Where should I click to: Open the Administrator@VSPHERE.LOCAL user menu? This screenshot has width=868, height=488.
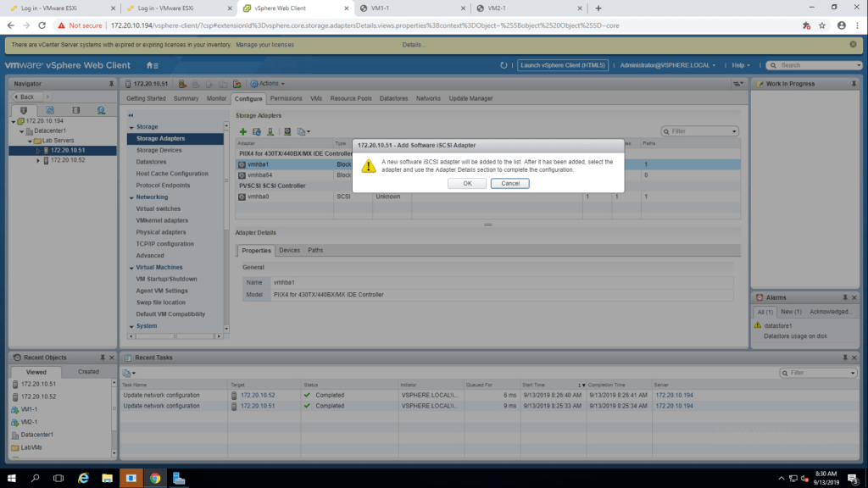click(x=667, y=65)
